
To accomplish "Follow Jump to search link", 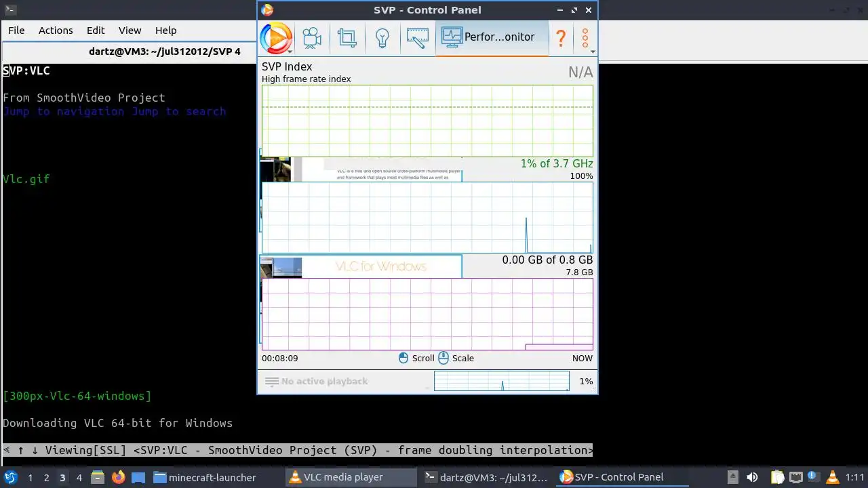I will point(179,111).
